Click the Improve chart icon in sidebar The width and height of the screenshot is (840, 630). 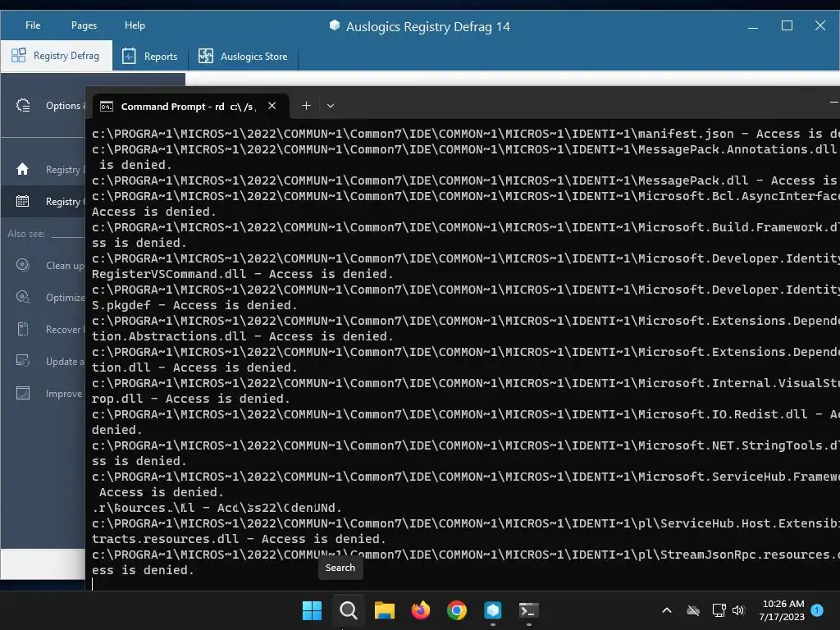pos(22,393)
